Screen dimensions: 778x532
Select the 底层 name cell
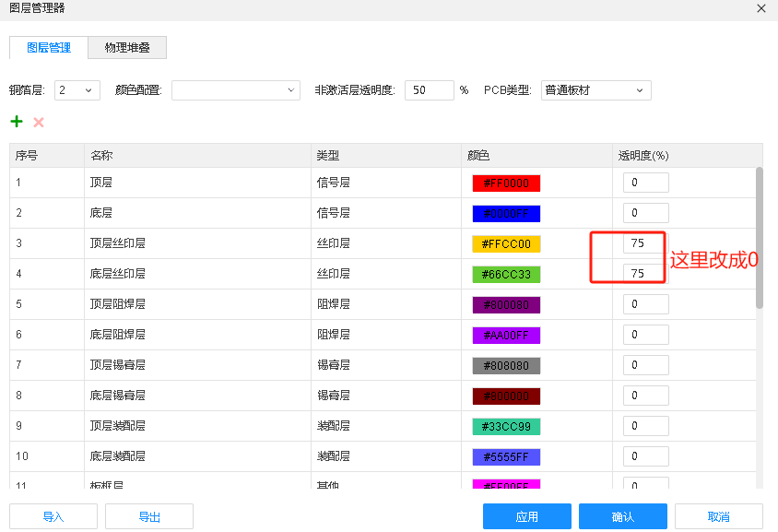click(197, 213)
